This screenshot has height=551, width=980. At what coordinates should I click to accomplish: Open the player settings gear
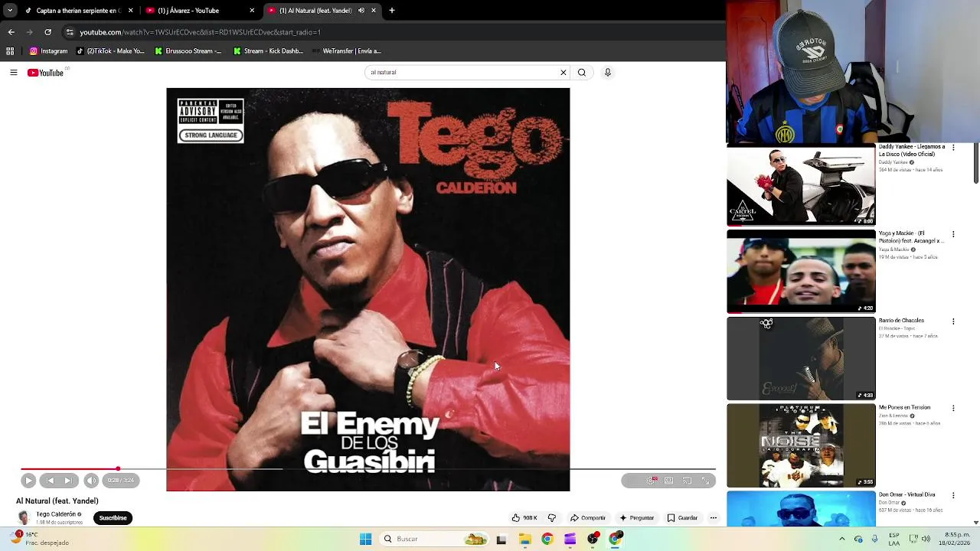[x=652, y=481]
